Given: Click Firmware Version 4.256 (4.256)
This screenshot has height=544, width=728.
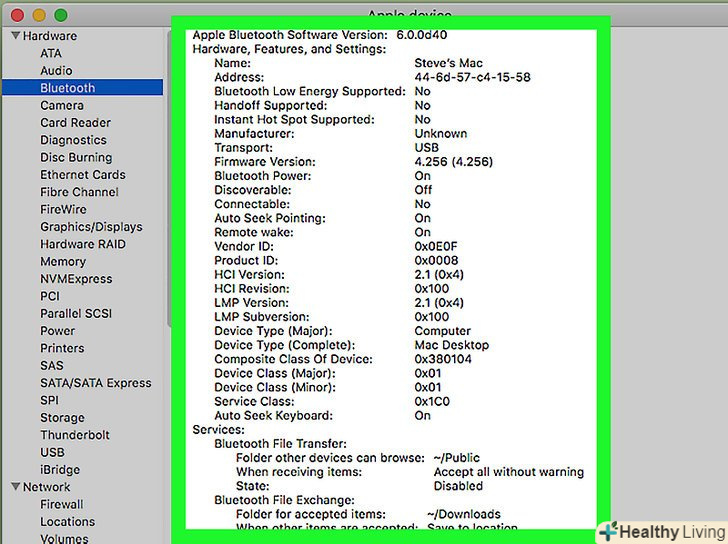Looking at the screenshot, I should click(453, 162).
